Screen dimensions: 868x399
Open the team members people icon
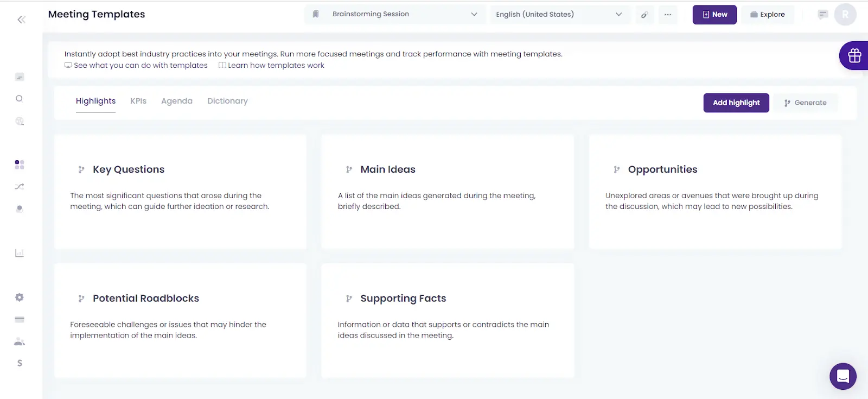coord(20,341)
